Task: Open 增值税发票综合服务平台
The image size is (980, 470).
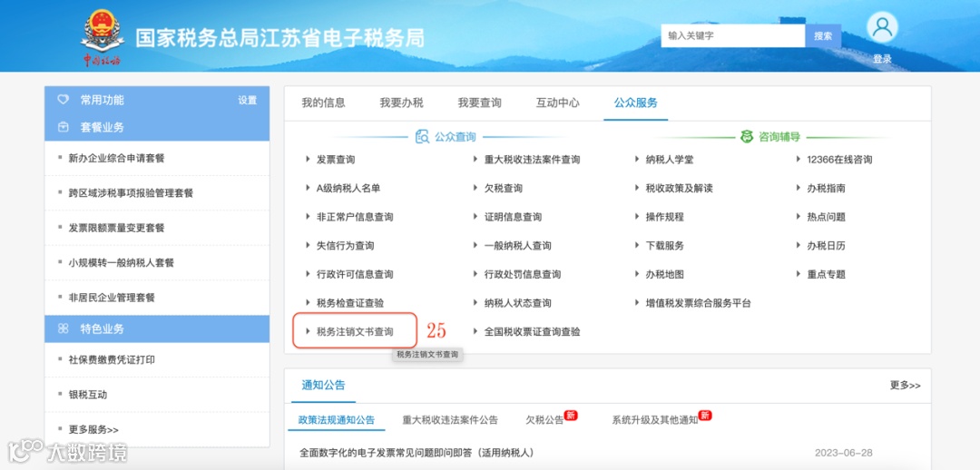Action: [x=698, y=303]
